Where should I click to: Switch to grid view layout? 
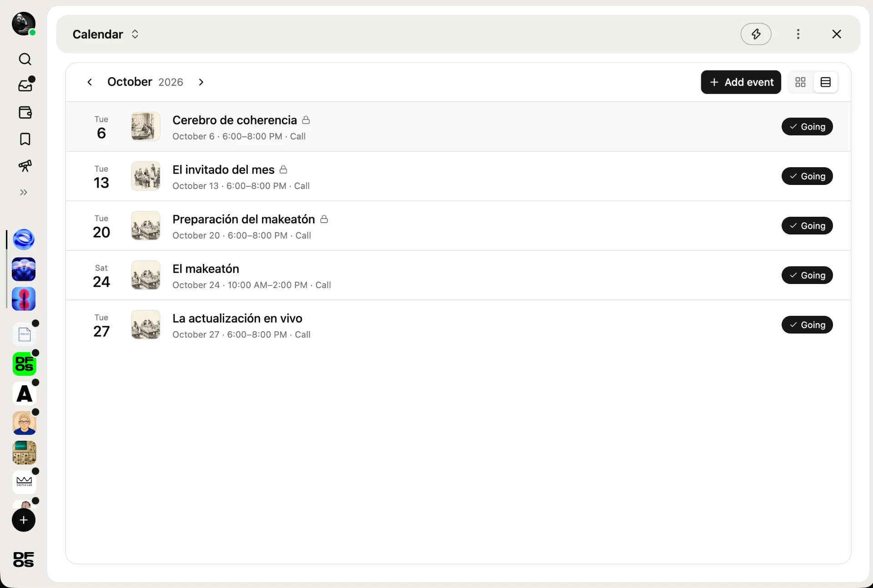click(x=800, y=82)
